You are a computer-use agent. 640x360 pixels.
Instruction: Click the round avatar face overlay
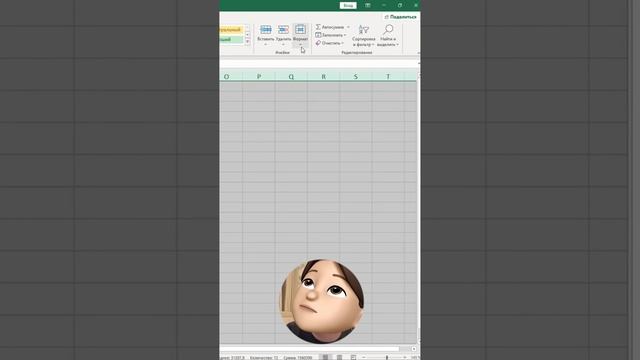(x=321, y=301)
